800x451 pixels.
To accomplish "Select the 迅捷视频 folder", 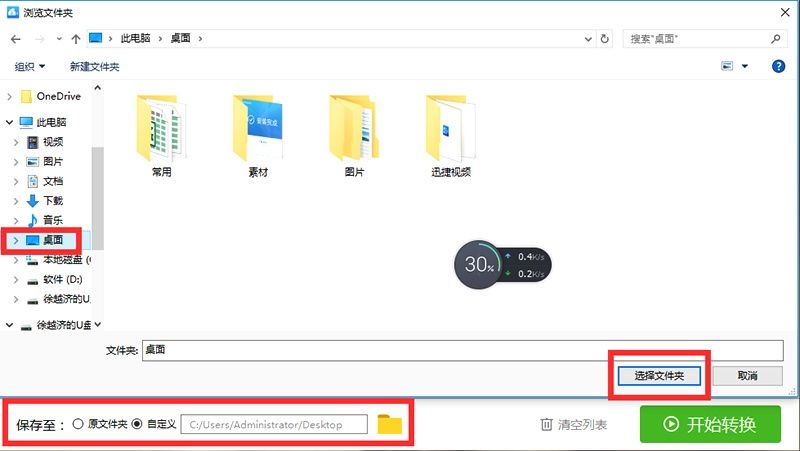I will [451, 136].
